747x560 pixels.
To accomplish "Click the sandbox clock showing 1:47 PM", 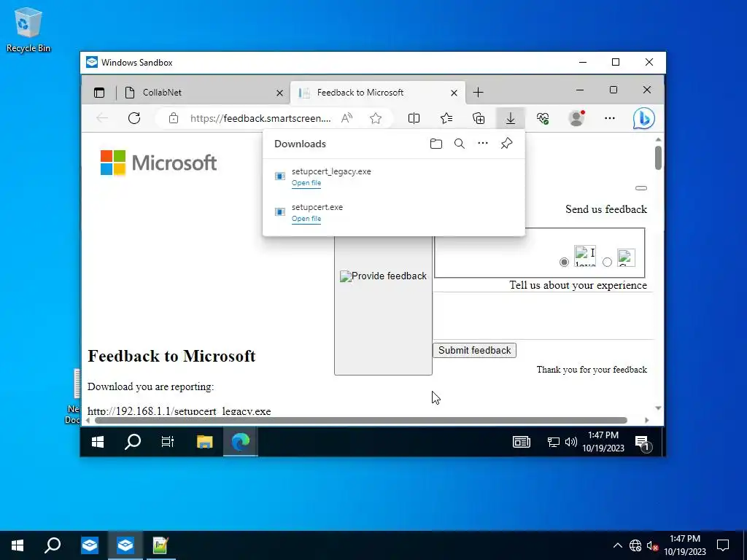I will pyautogui.click(x=603, y=441).
